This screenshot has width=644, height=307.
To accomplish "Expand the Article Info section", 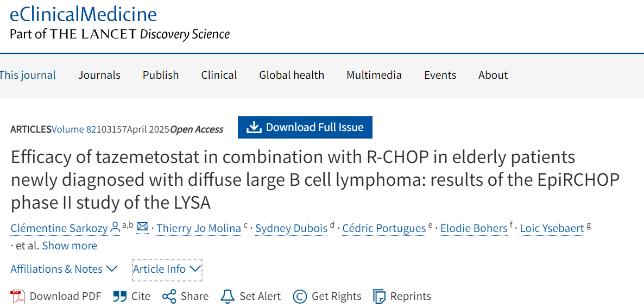I will pos(167,270).
